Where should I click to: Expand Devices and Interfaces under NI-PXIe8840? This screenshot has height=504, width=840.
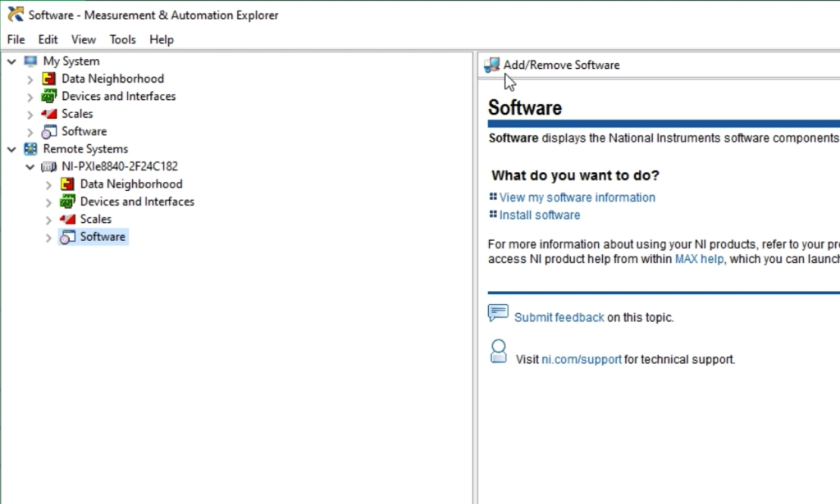pyautogui.click(x=48, y=202)
